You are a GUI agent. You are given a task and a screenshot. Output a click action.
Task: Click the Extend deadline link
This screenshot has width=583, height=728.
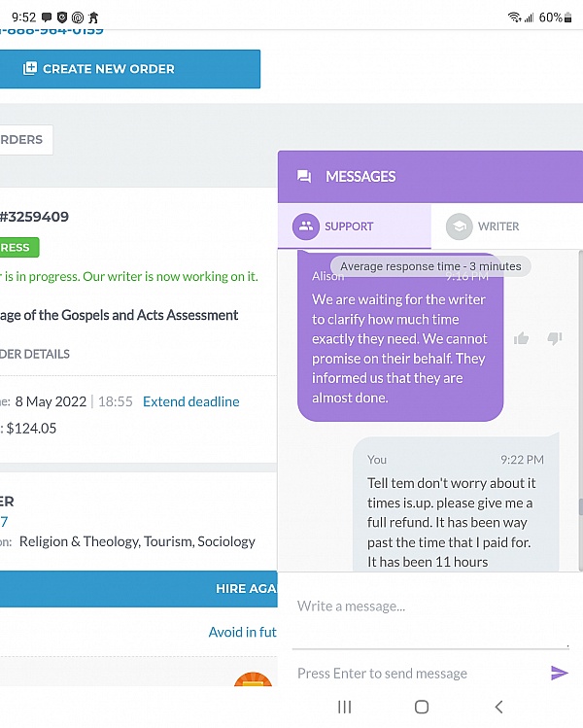[190, 401]
